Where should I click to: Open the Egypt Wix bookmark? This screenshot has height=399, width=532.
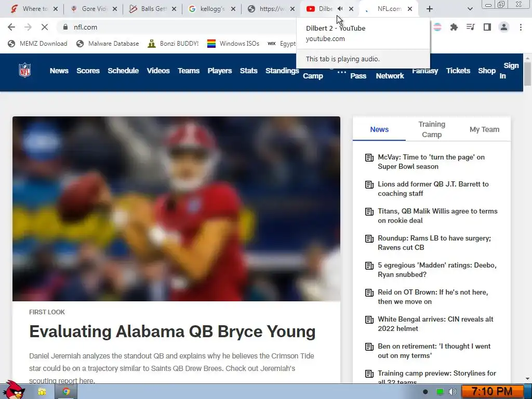tap(282, 44)
